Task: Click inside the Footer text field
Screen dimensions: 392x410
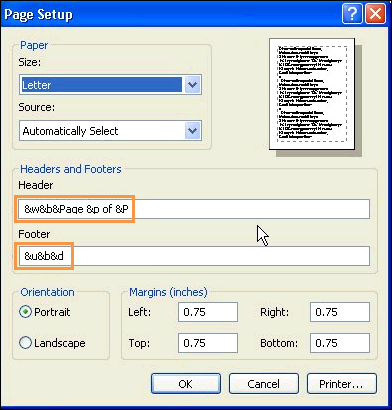Action: (x=194, y=256)
